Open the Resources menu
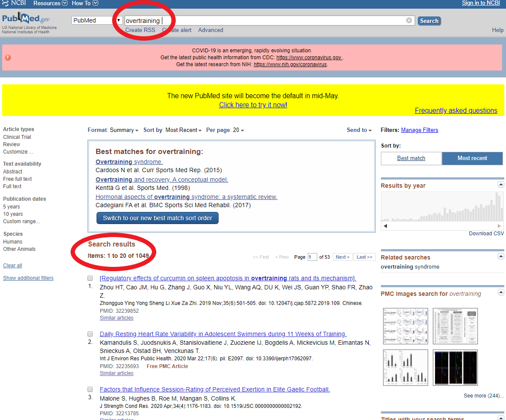Screen dimensions: 506x420 (50, 3)
